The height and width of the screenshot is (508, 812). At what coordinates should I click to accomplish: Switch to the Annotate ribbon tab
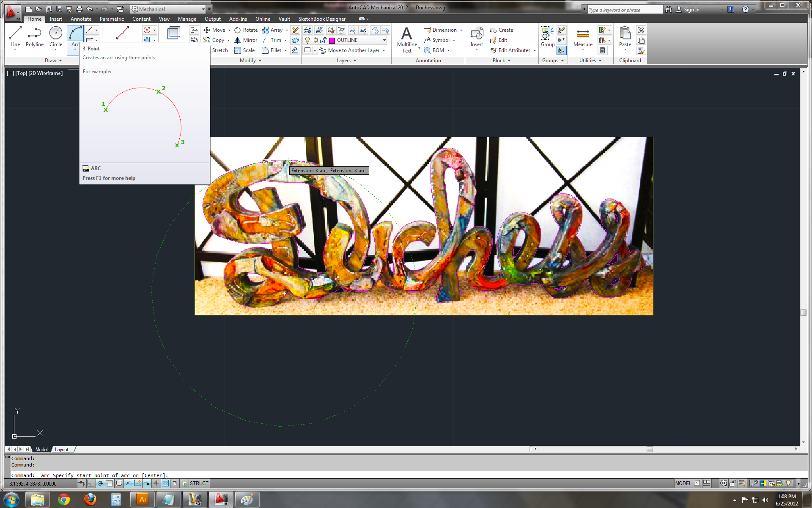point(81,19)
